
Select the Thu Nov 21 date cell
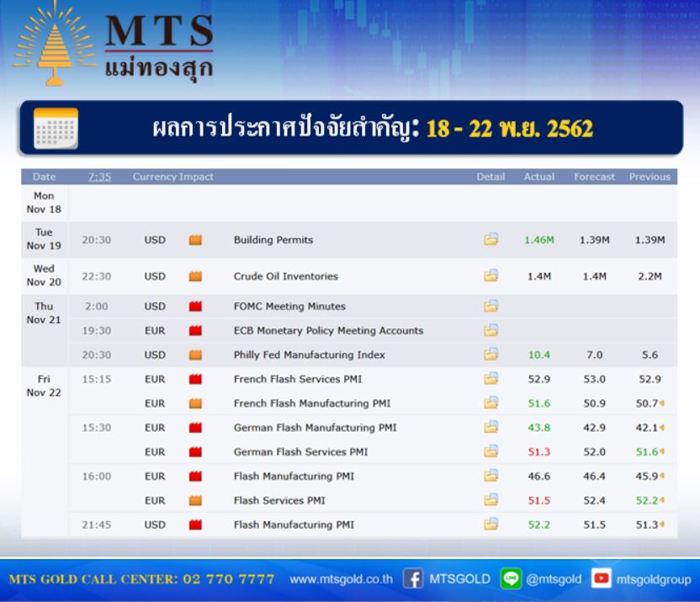(44, 330)
